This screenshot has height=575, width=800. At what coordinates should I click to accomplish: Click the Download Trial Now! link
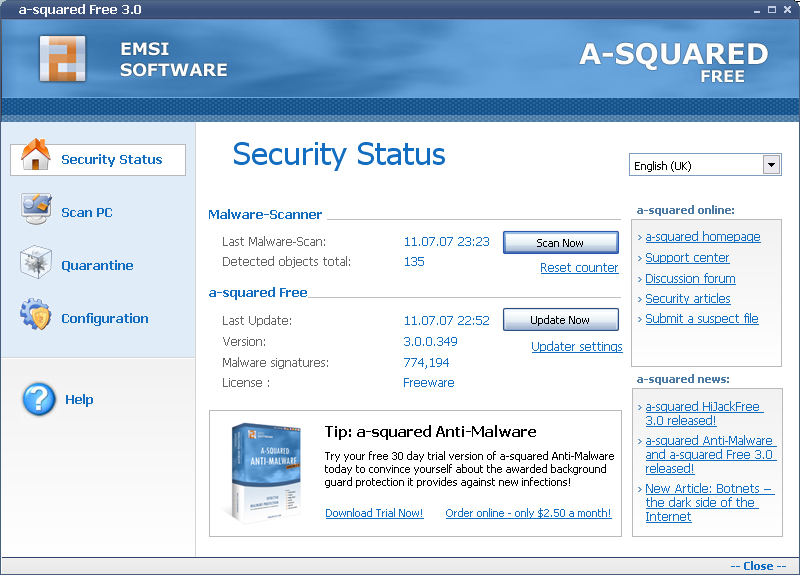pos(374,513)
